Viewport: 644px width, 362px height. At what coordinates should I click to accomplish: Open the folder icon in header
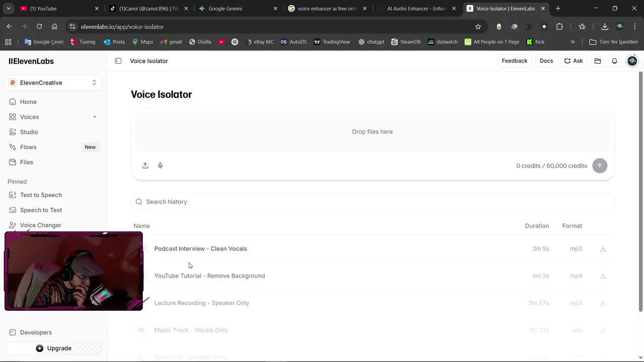(x=598, y=61)
